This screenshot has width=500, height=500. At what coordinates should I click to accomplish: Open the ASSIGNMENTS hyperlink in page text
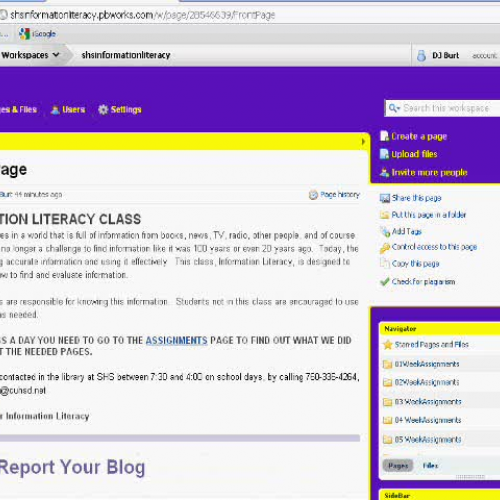pyautogui.click(x=176, y=340)
